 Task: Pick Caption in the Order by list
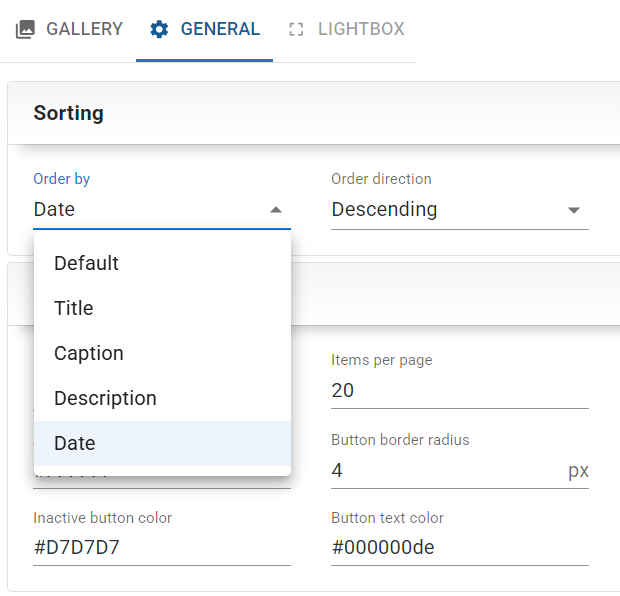(89, 353)
